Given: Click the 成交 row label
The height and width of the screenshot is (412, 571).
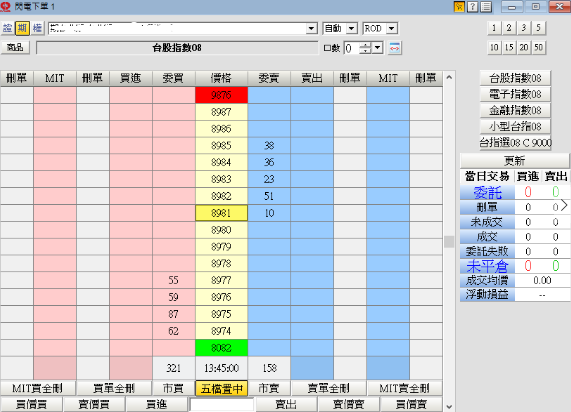Looking at the screenshot, I should tap(487, 237).
